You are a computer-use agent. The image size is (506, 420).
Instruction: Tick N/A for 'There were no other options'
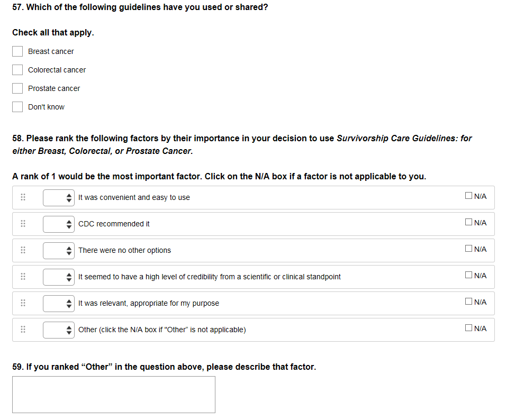tap(468, 249)
